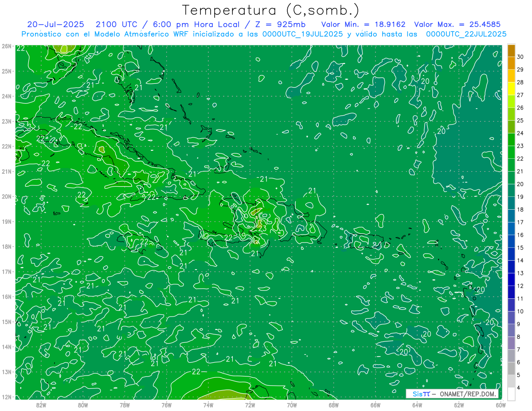Click the '68W' longitude axis label
The height and width of the screenshot is (411, 532).
pyautogui.click(x=333, y=405)
